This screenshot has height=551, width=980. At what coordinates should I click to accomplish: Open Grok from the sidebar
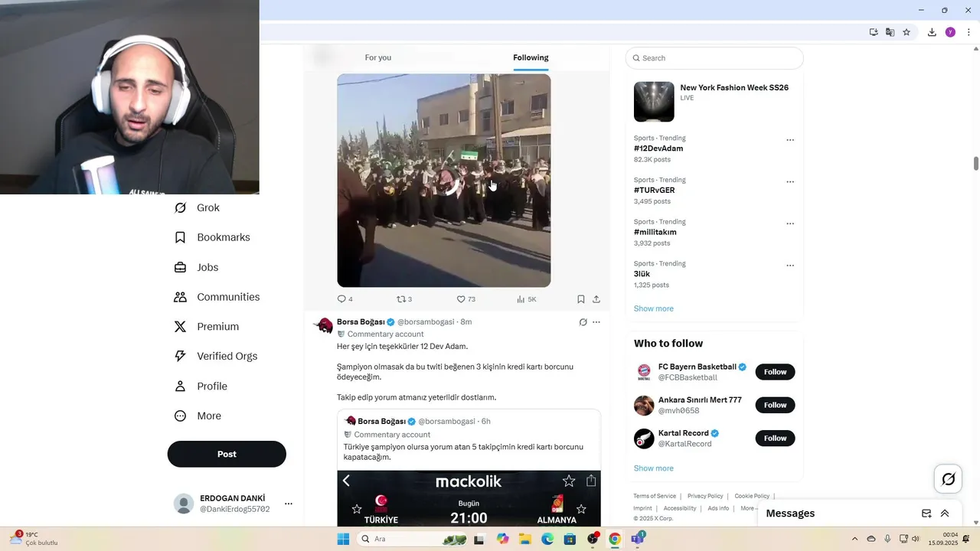(x=197, y=207)
